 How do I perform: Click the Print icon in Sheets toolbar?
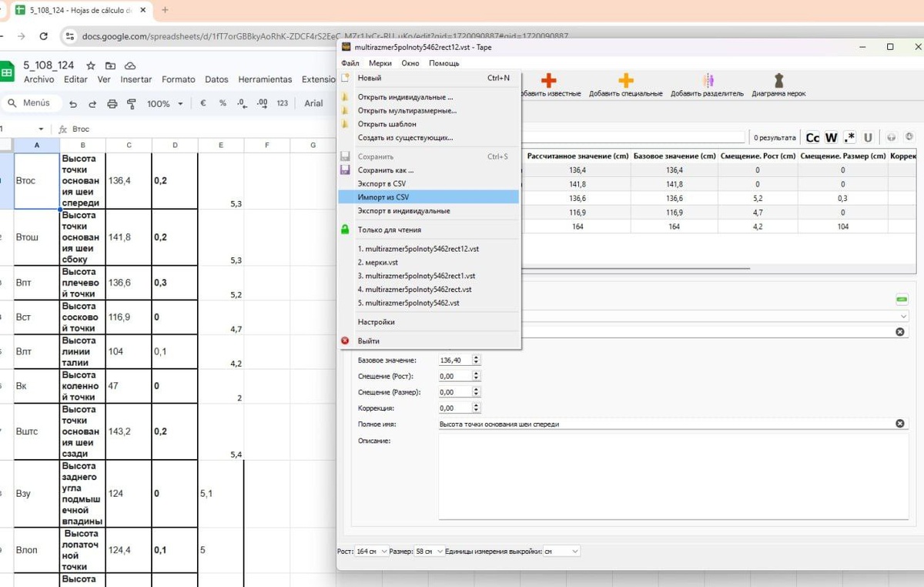click(112, 104)
